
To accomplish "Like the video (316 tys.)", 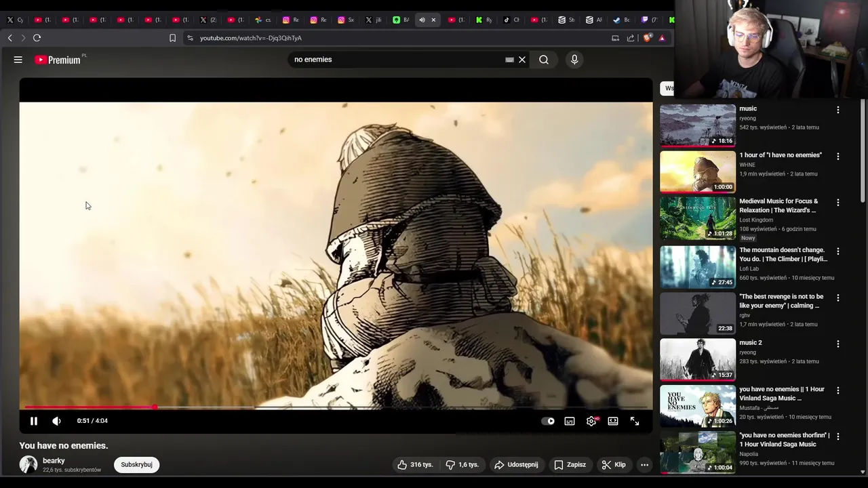I will click(415, 465).
